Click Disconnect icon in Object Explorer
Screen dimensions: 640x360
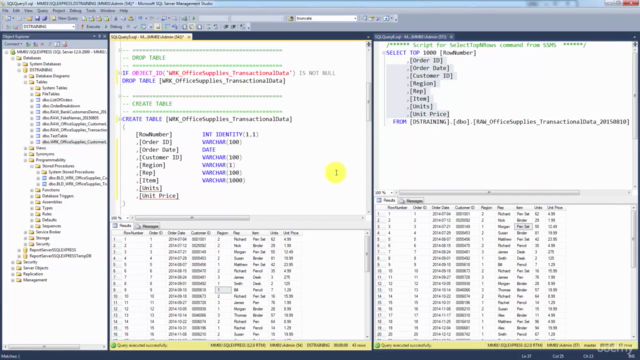pos(35,44)
